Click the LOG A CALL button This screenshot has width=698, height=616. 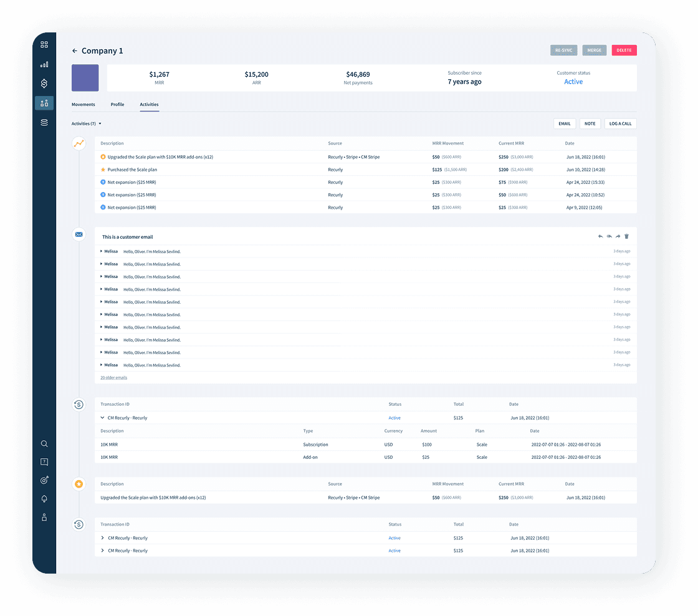tap(620, 124)
